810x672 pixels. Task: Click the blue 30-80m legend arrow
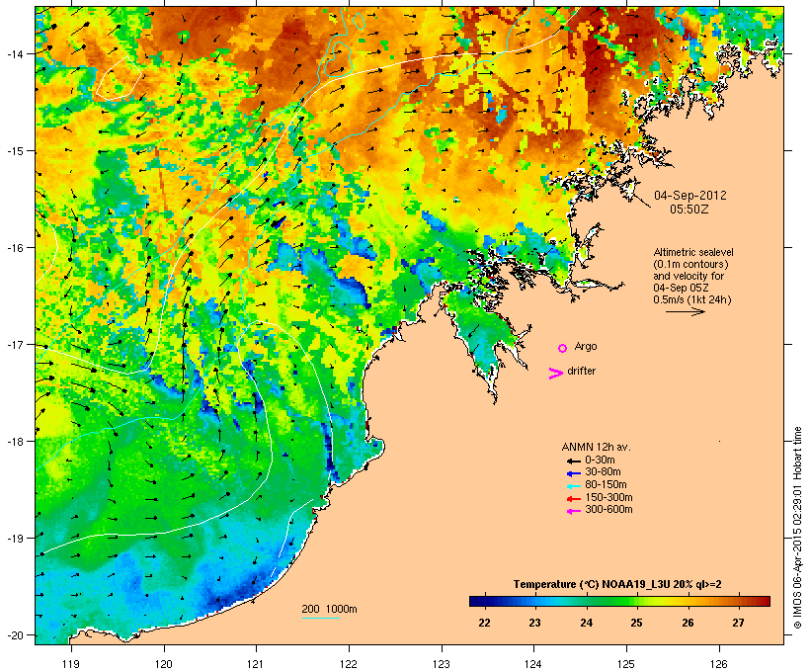coord(574,473)
